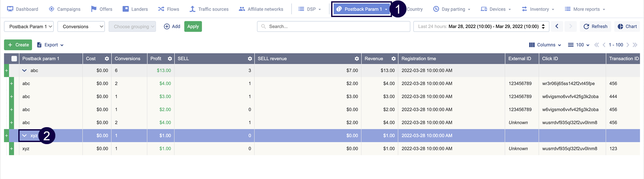644x179 pixels.
Task: Open the Export dropdown menu
Action: 50,45
